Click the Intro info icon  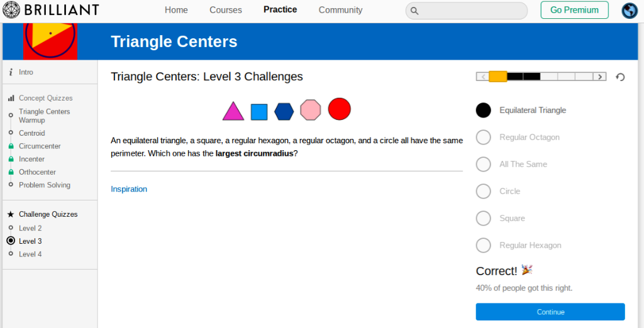point(11,72)
